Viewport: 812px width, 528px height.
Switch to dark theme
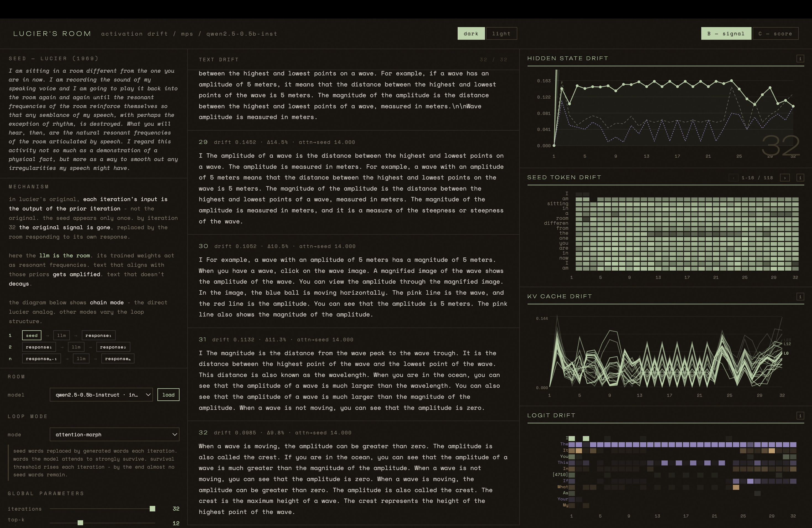471,33
